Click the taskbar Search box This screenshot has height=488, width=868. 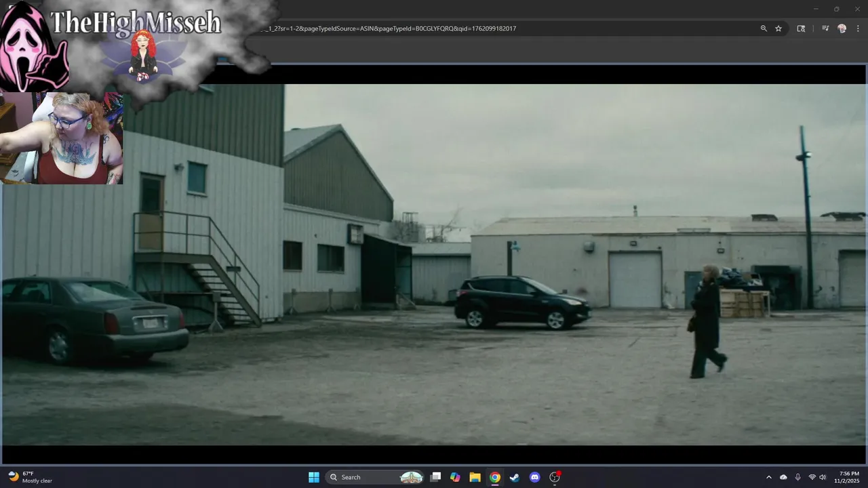tap(376, 477)
